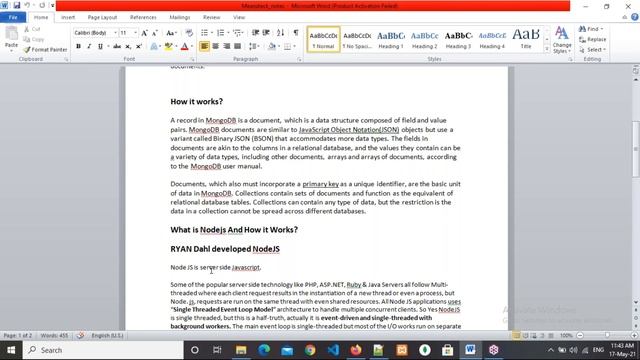
Task: Toggle Superscript formatting
Action: [139, 47]
